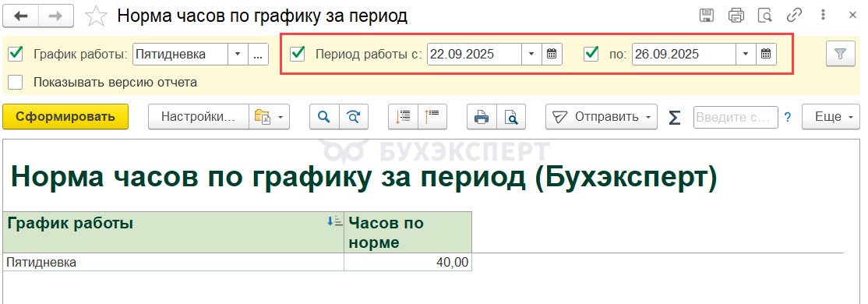Open the Еще menu

[831, 117]
